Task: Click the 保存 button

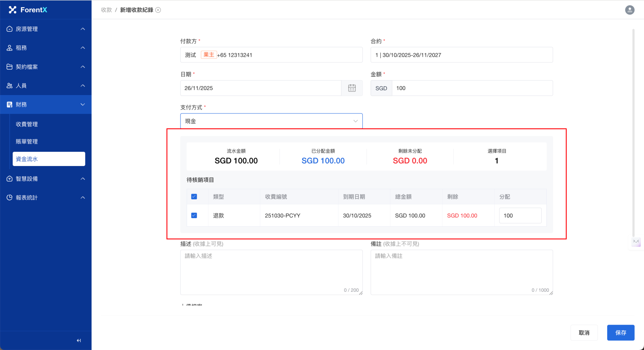Action: point(620,333)
